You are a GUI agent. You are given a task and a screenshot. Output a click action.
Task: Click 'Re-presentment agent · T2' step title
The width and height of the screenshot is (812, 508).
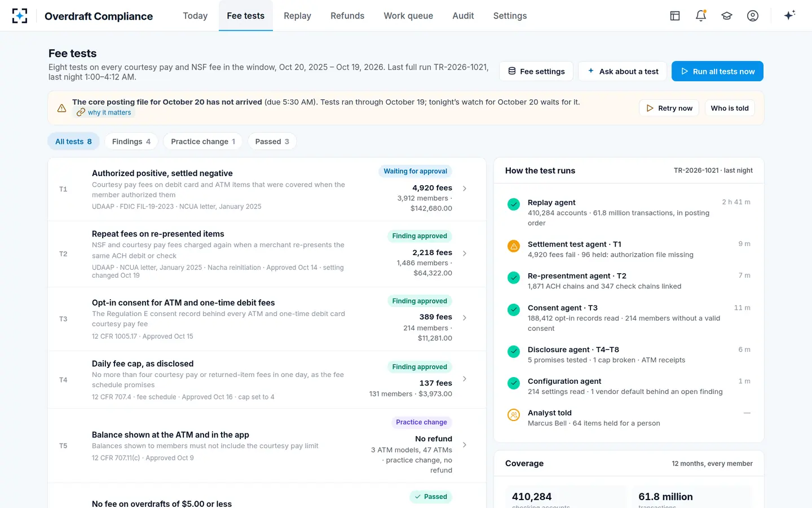577,276
